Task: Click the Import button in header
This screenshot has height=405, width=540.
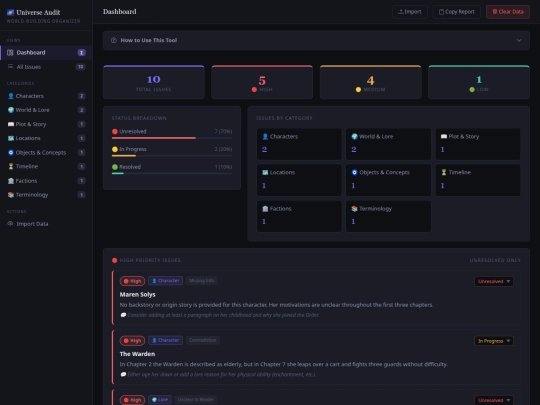Action: click(409, 12)
